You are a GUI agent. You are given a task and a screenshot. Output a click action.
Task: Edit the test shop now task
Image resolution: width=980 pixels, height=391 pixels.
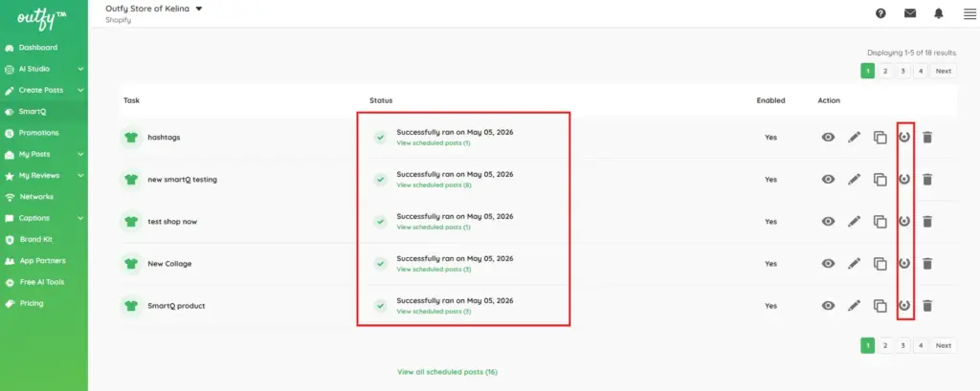pyautogui.click(x=854, y=221)
